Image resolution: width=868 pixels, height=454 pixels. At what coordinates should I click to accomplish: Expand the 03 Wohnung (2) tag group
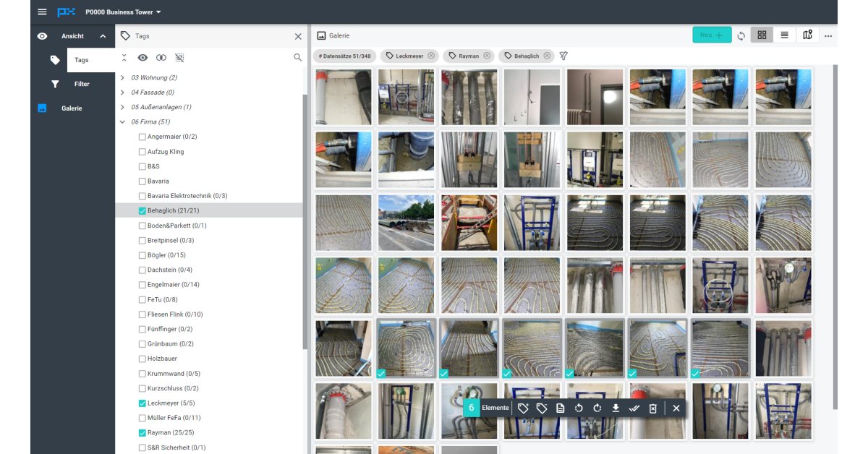tap(122, 77)
